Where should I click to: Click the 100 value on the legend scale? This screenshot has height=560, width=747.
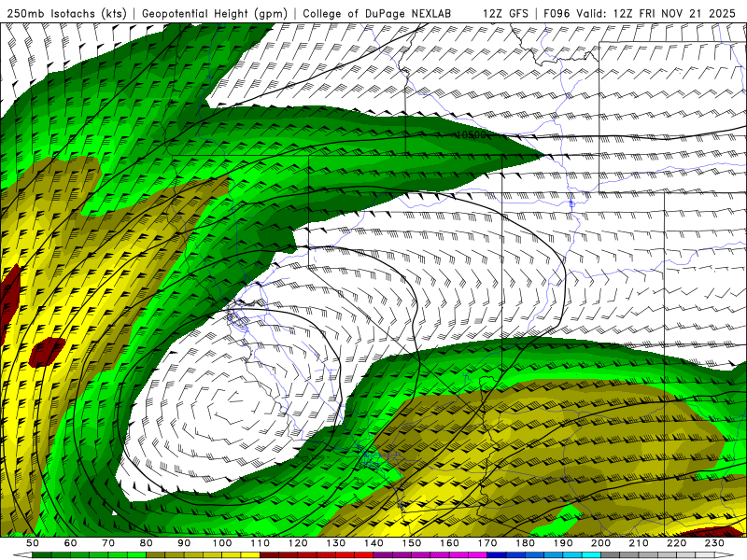(222, 543)
